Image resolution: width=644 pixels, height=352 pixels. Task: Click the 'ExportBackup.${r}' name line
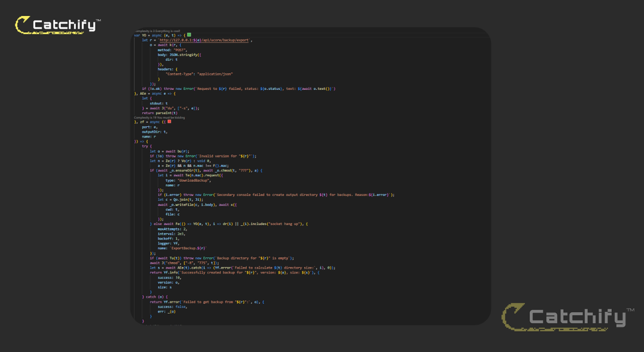point(182,248)
